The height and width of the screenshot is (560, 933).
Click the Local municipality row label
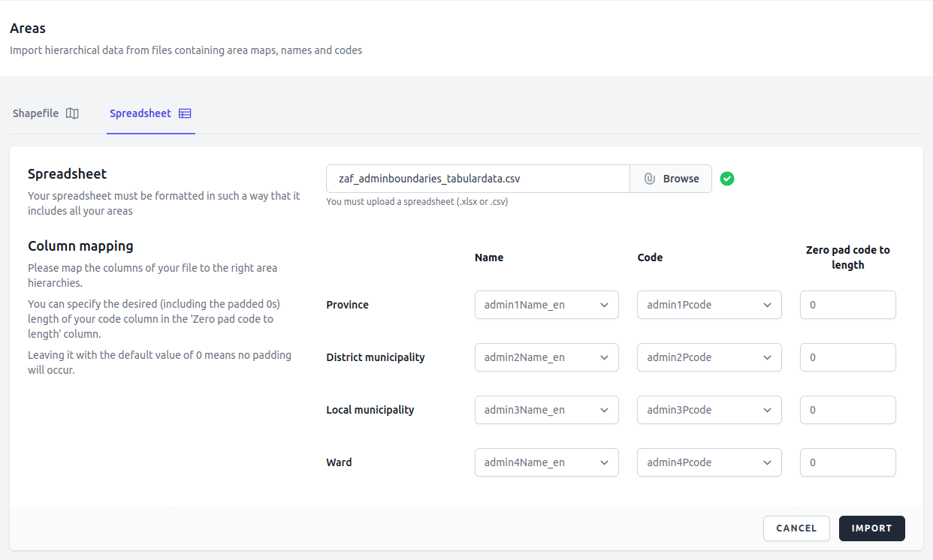[x=370, y=410]
